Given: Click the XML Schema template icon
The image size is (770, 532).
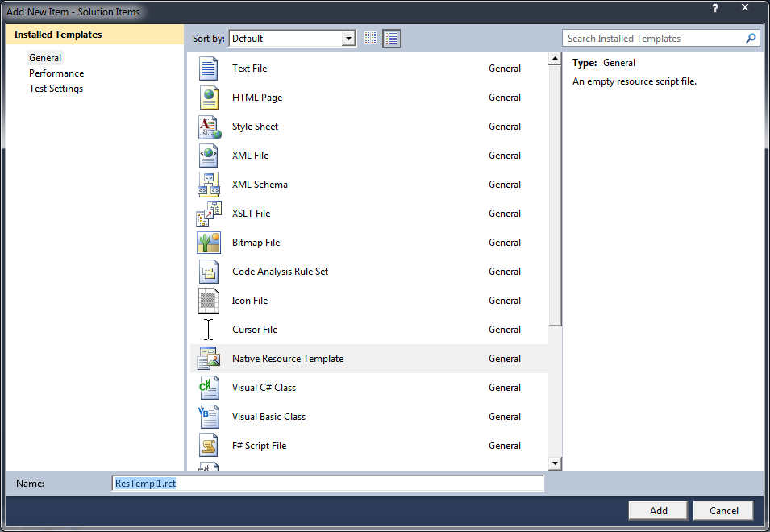Looking at the screenshot, I should coord(209,185).
